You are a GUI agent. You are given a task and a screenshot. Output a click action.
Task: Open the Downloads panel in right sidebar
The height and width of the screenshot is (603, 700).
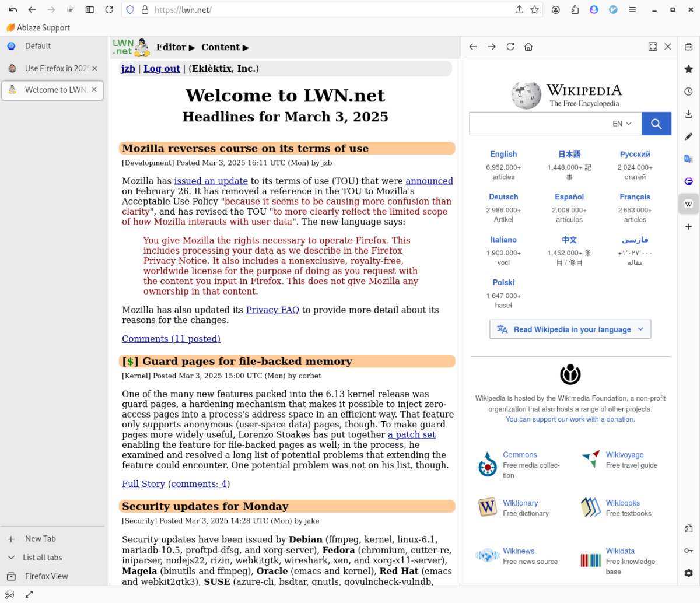click(688, 114)
